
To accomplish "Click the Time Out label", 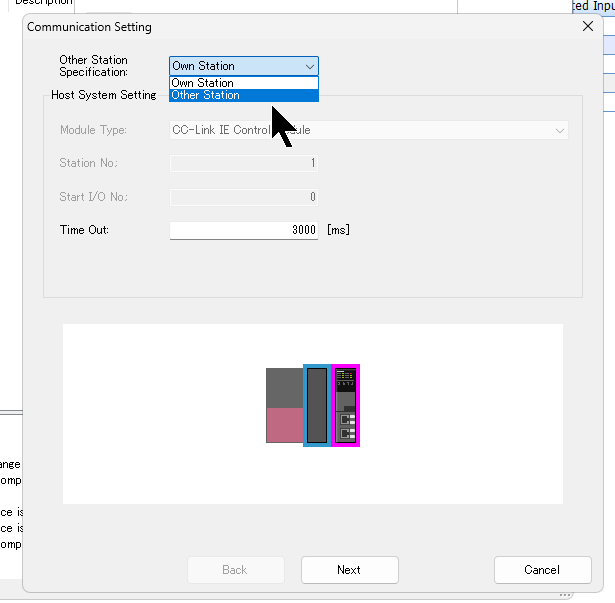I will [x=84, y=230].
